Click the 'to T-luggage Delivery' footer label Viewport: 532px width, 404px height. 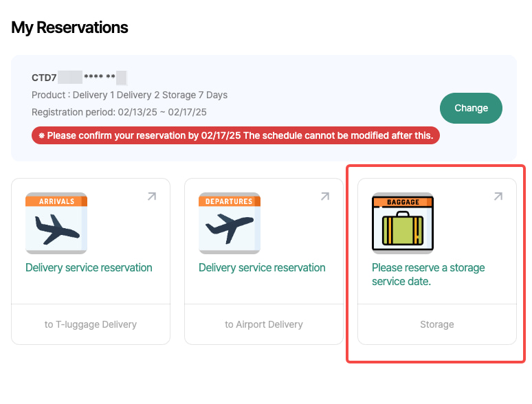pyautogui.click(x=91, y=324)
